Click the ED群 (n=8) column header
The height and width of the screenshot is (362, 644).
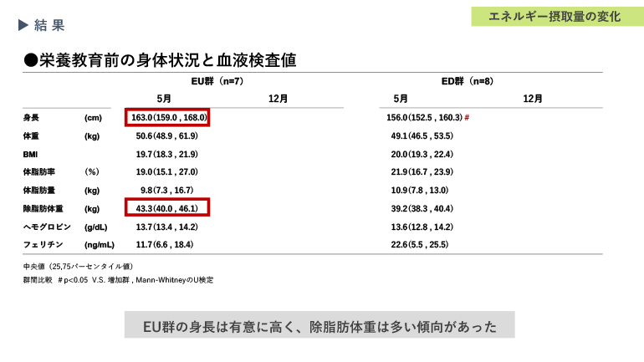467,81
